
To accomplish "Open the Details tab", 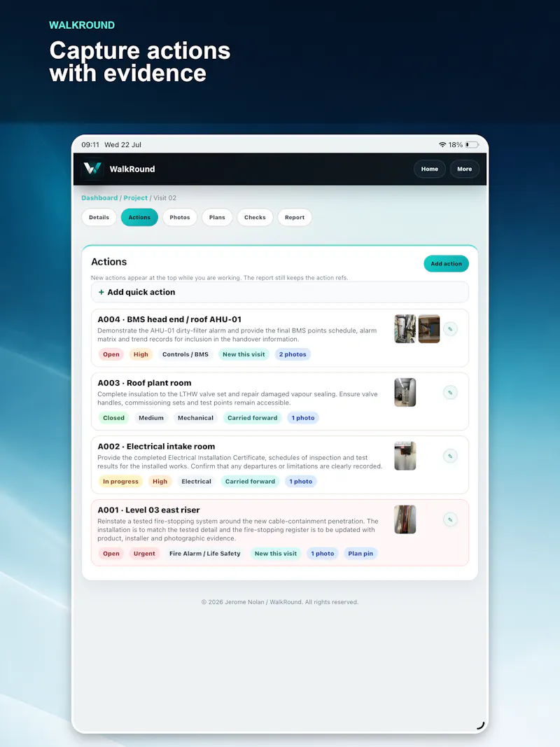I will (x=99, y=217).
